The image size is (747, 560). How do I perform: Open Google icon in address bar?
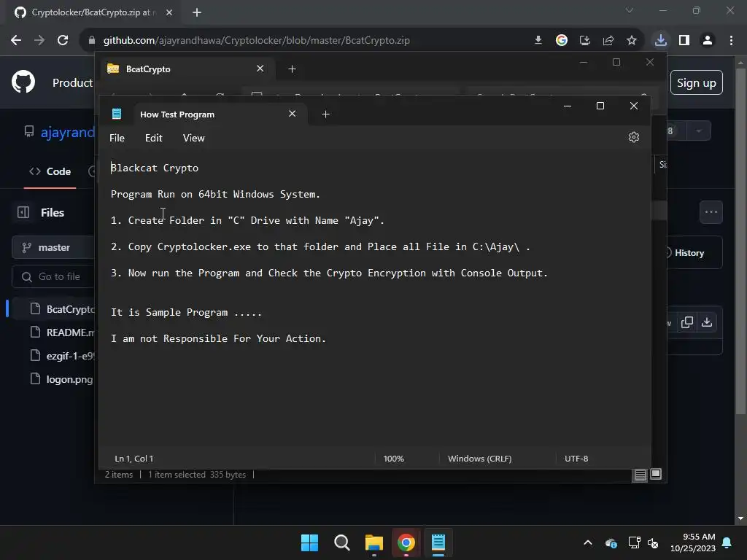click(x=562, y=41)
